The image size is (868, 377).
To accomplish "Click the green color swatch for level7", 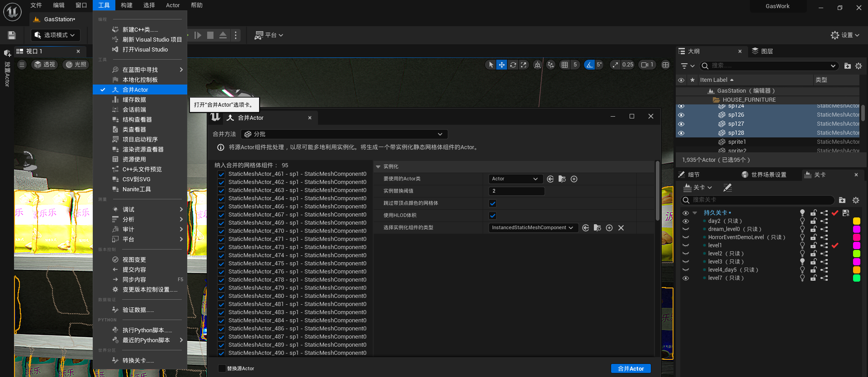I will (856, 278).
